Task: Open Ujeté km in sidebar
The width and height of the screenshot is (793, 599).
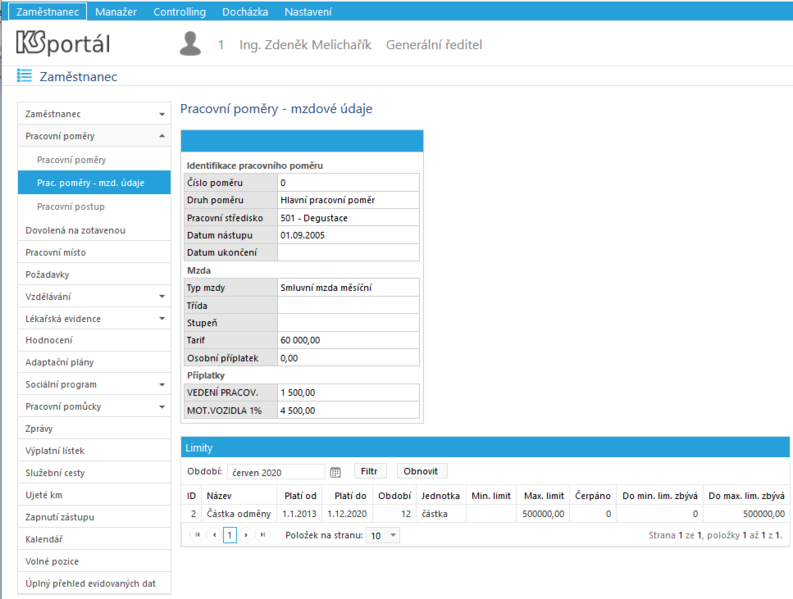Action: 95,495
